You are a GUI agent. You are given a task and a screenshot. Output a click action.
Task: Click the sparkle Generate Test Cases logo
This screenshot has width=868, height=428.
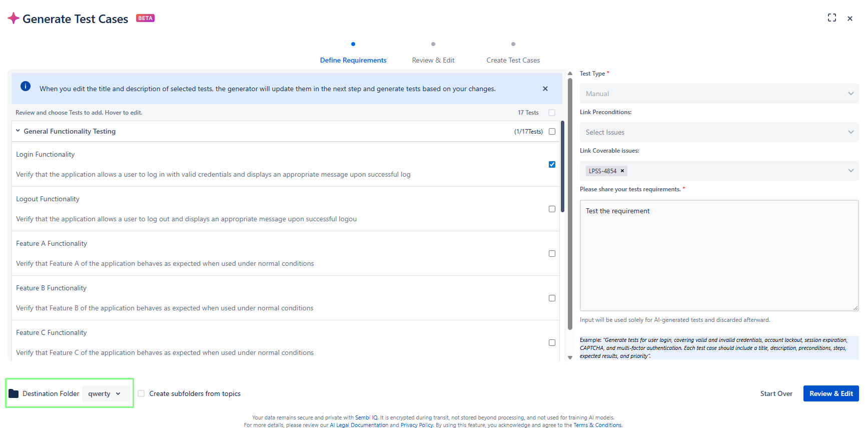click(x=14, y=19)
